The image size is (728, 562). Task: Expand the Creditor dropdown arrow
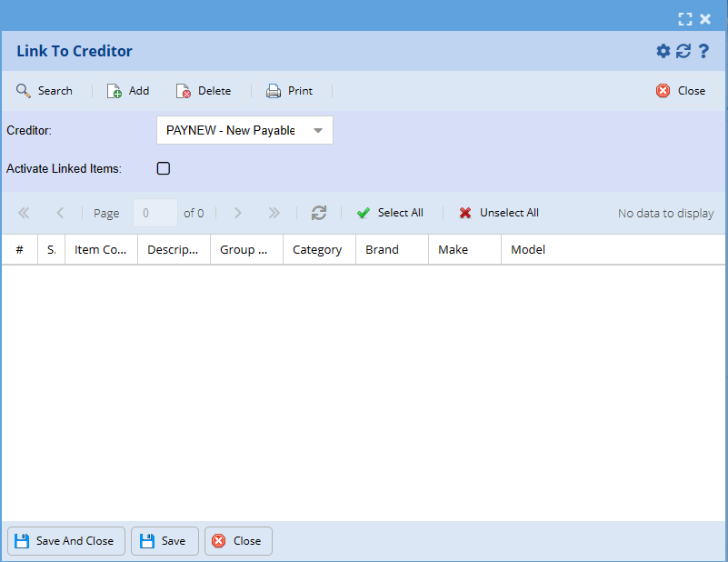point(318,131)
